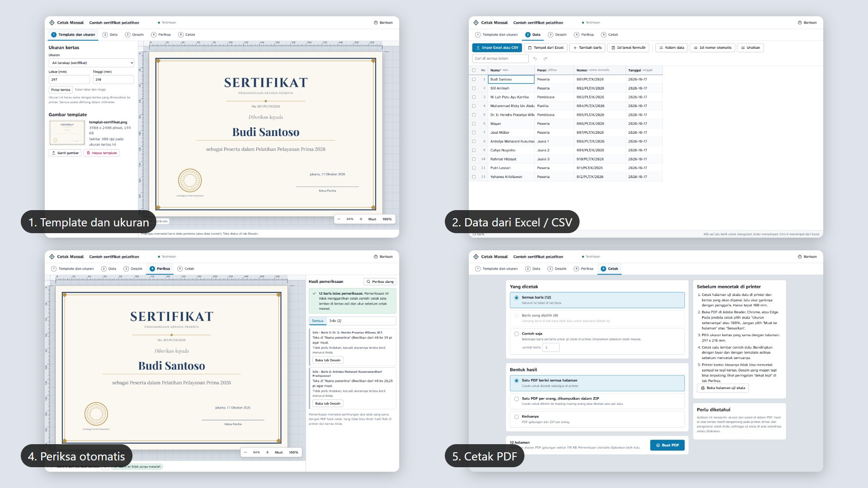Choose Satu PDF per orang ZIP option
The width and height of the screenshot is (868, 488).
click(516, 399)
